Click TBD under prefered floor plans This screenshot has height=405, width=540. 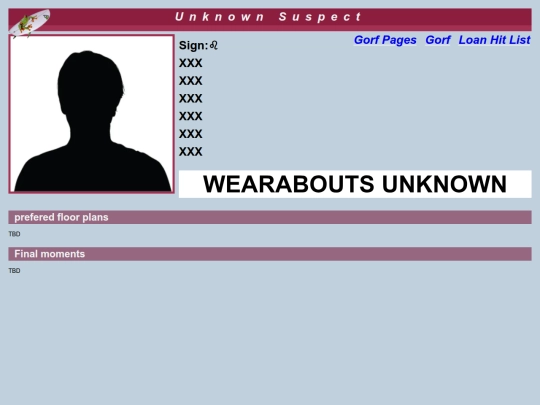pos(14,234)
